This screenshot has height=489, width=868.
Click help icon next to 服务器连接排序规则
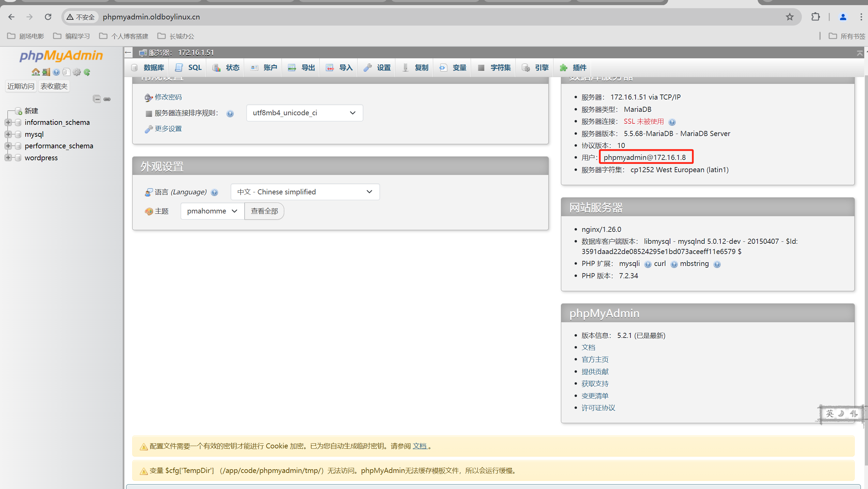point(230,114)
